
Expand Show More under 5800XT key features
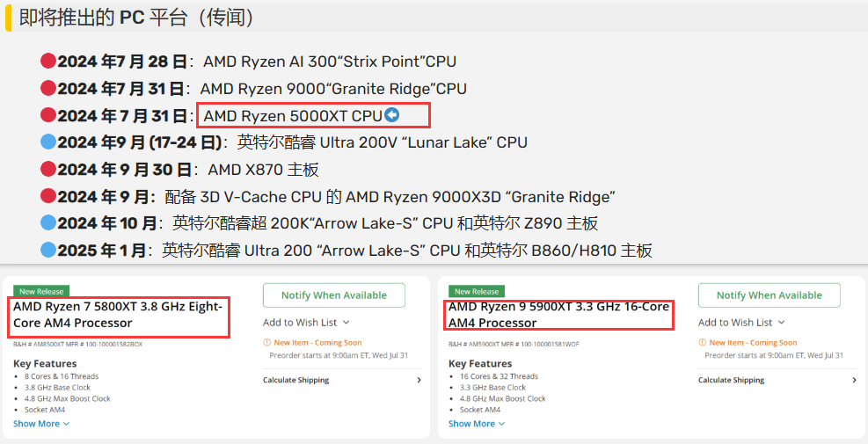coord(41,424)
